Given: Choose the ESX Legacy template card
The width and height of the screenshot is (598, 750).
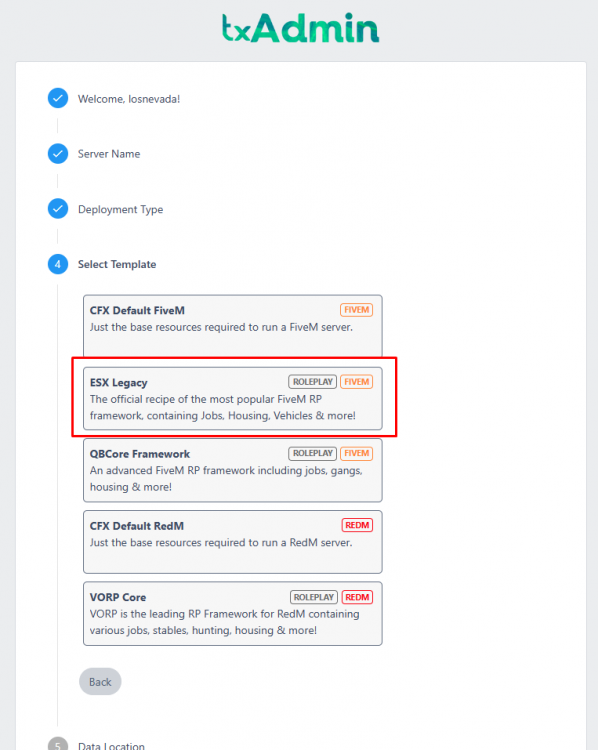Looking at the screenshot, I should pos(233,398).
